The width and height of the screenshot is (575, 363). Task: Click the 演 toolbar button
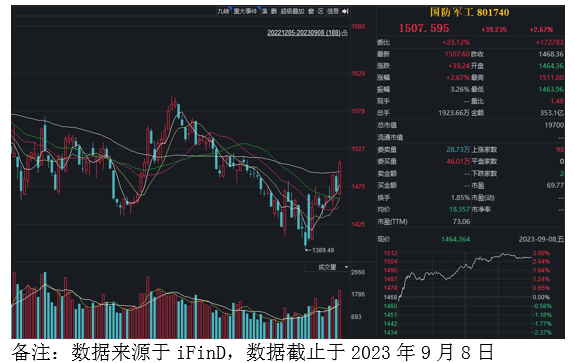(264, 11)
